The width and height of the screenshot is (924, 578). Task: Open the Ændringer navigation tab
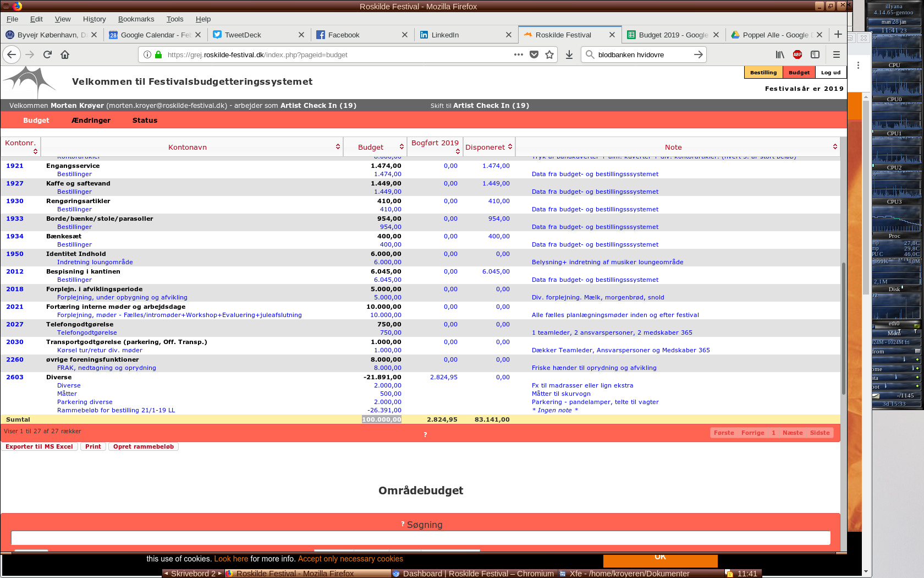(91, 120)
